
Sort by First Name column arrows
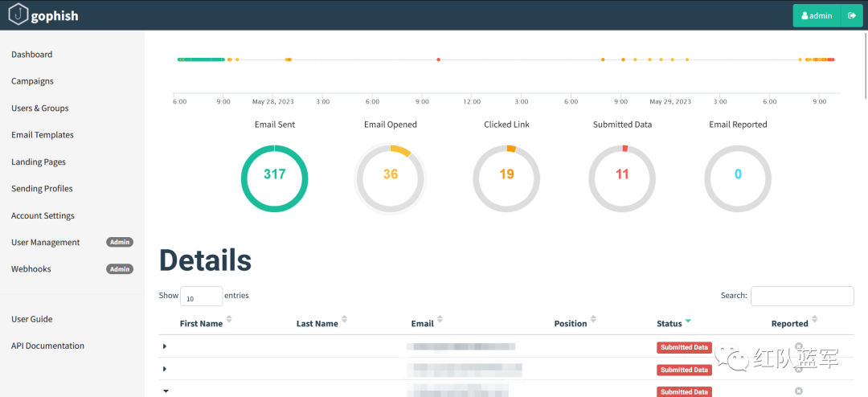pos(229,320)
